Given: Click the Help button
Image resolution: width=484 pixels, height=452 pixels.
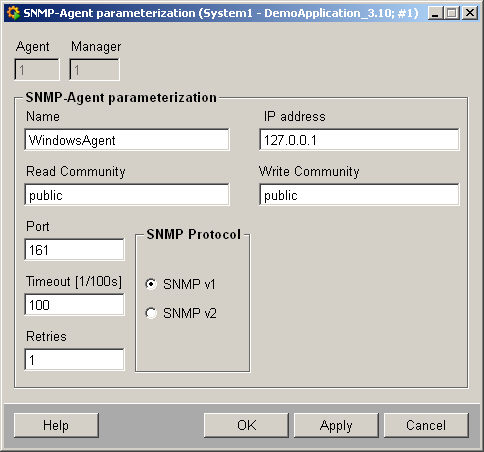Looking at the screenshot, I should click(x=56, y=425).
